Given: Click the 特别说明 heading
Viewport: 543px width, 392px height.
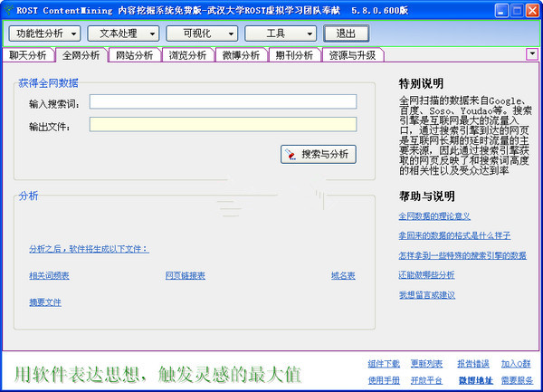Looking at the screenshot, I should pos(421,83).
